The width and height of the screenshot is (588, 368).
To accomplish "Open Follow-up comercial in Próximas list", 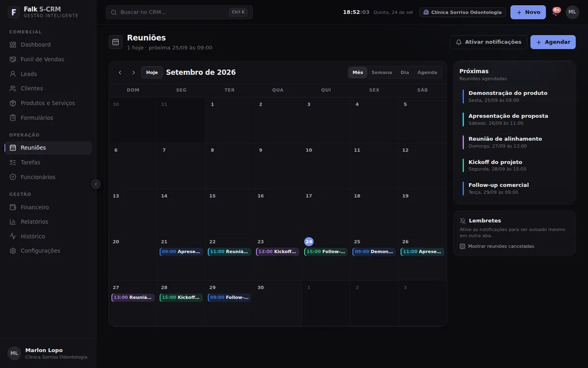I will tap(514, 188).
